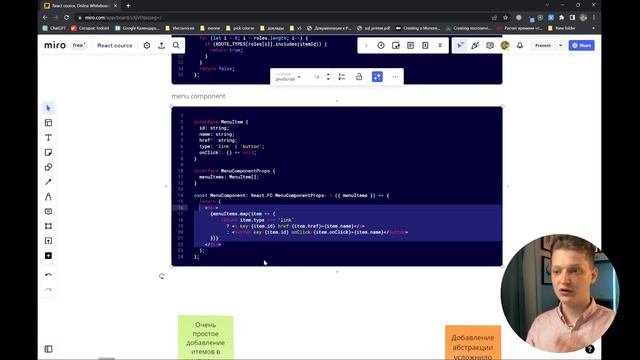Screen dimensions: 640x360
Task: Open a new browser tab
Action: click(x=128, y=6)
